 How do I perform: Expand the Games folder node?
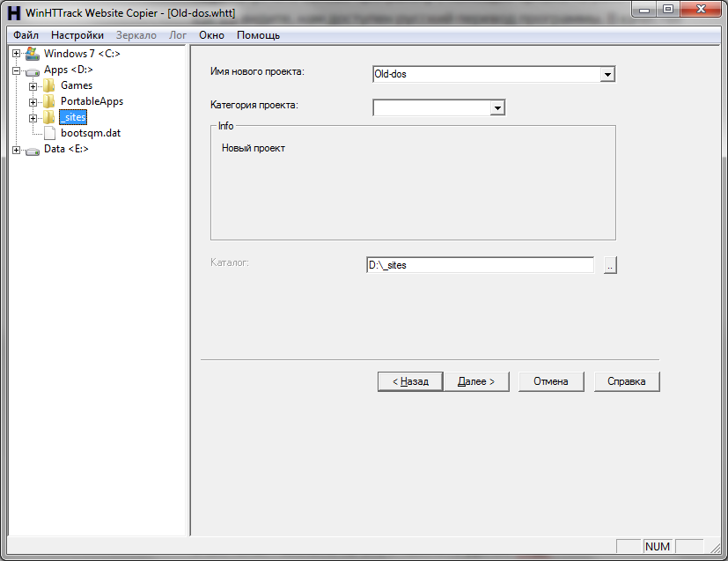(33, 86)
